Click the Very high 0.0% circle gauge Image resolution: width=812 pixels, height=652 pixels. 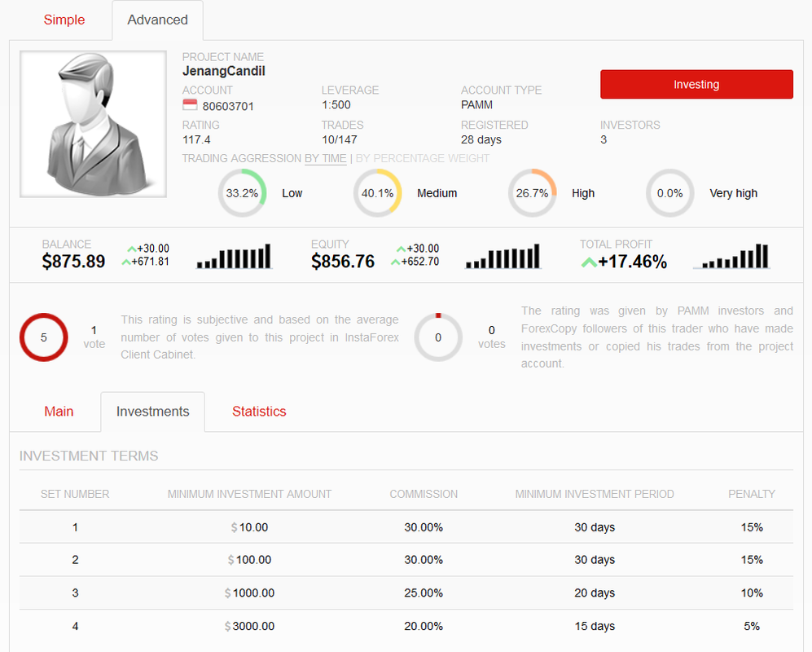pyautogui.click(x=669, y=193)
